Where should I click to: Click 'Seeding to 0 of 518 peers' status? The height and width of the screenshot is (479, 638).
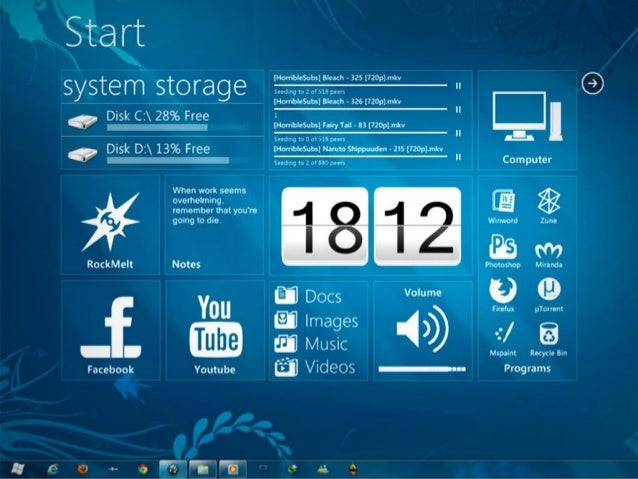[x=309, y=139]
